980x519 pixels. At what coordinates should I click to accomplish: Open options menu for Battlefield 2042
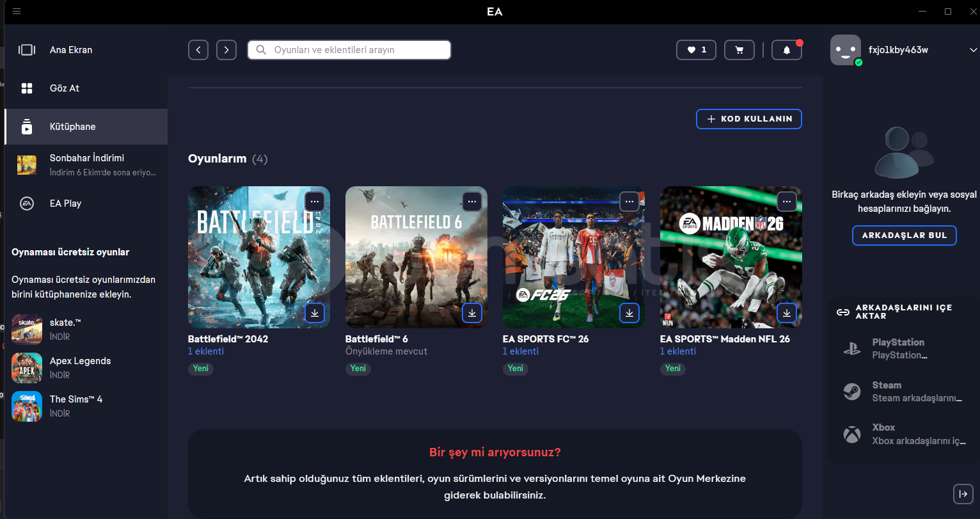[x=314, y=202]
